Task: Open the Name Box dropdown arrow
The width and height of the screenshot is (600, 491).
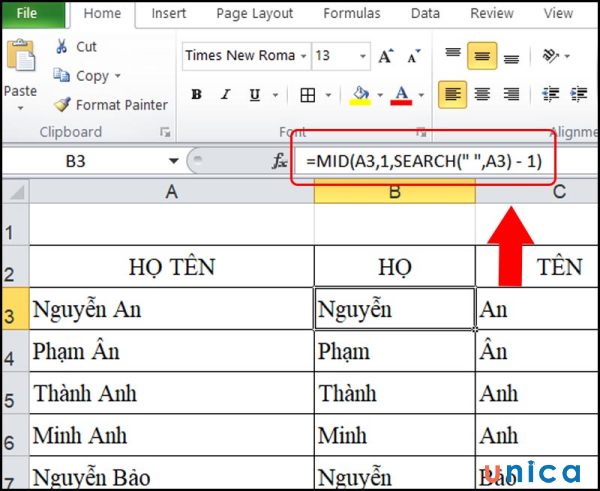Action: tap(174, 161)
